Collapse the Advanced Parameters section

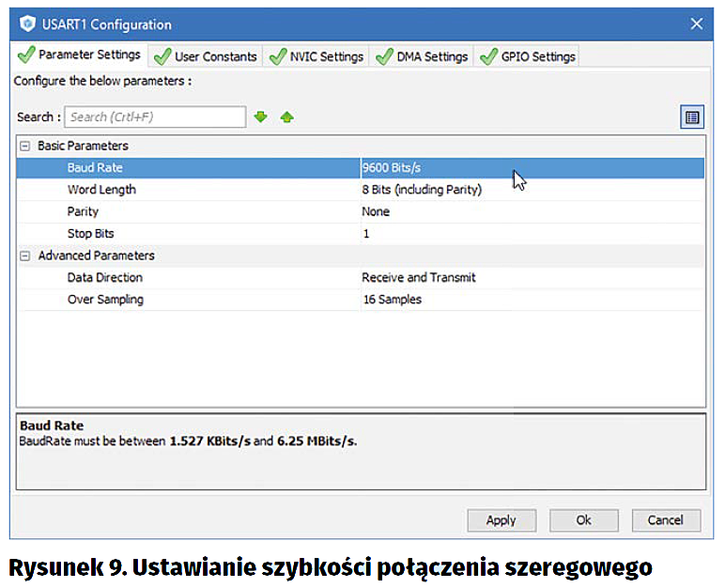[x=24, y=256]
